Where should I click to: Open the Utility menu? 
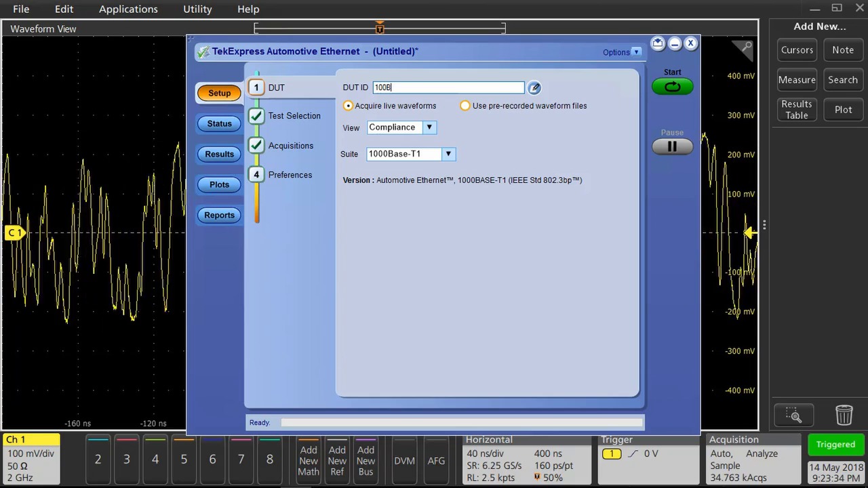pyautogui.click(x=197, y=9)
